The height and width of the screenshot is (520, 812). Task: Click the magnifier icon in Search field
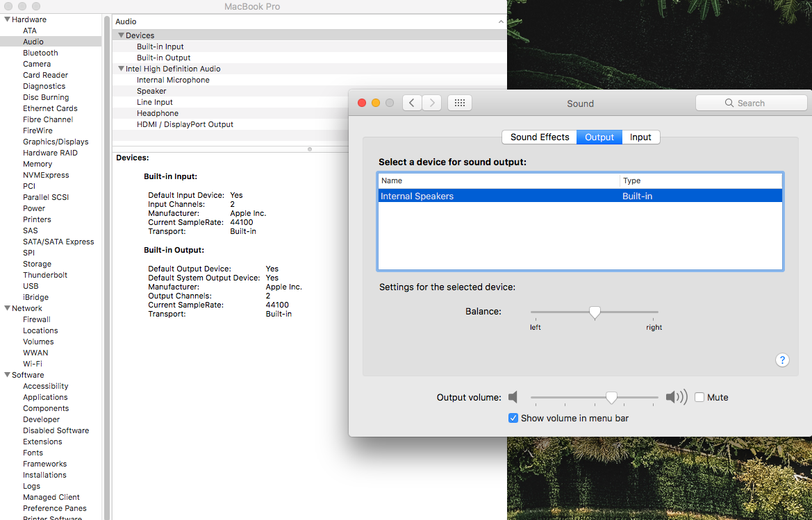(x=729, y=103)
